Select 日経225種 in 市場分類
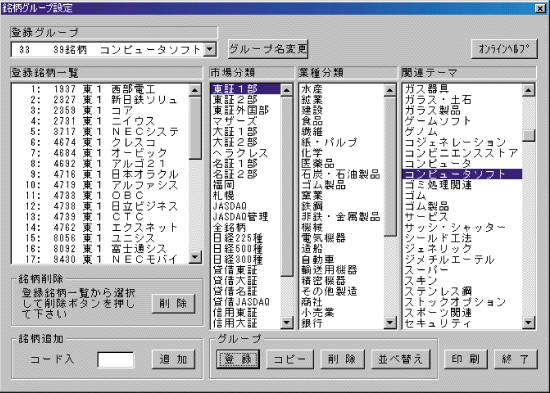 tap(246, 238)
